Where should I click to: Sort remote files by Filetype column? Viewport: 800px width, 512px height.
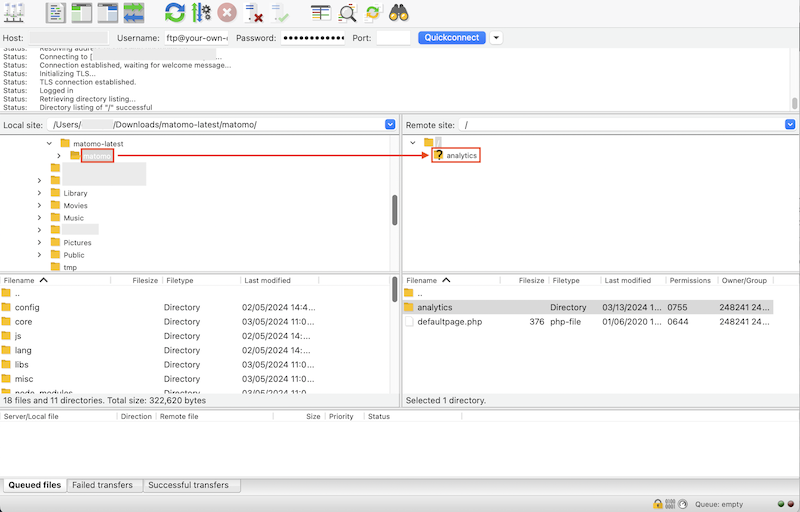click(x=574, y=280)
